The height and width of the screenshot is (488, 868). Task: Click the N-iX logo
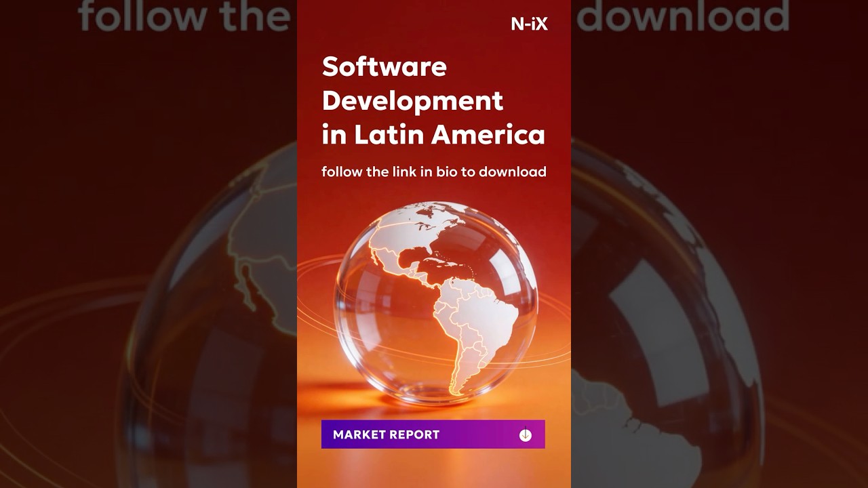[x=529, y=24]
